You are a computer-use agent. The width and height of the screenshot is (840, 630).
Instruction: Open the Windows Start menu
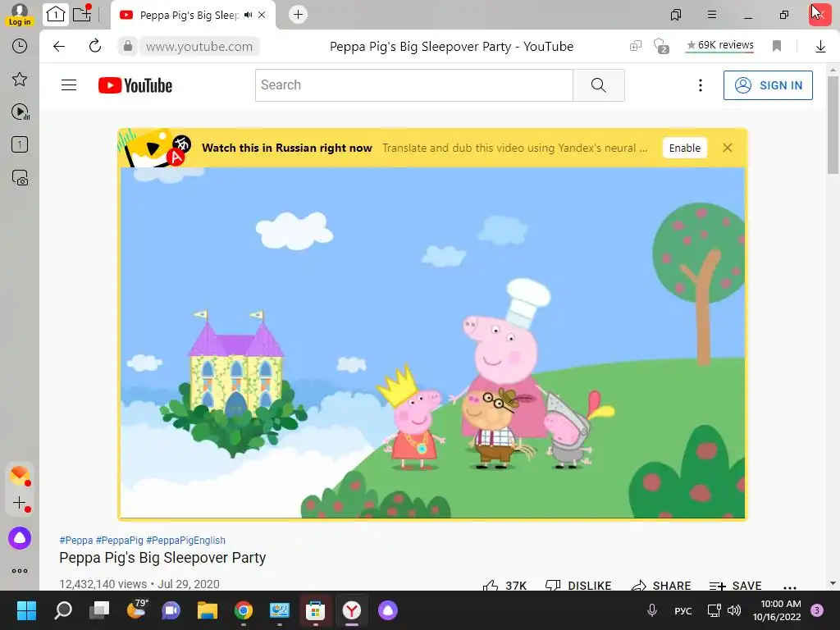pyautogui.click(x=27, y=610)
